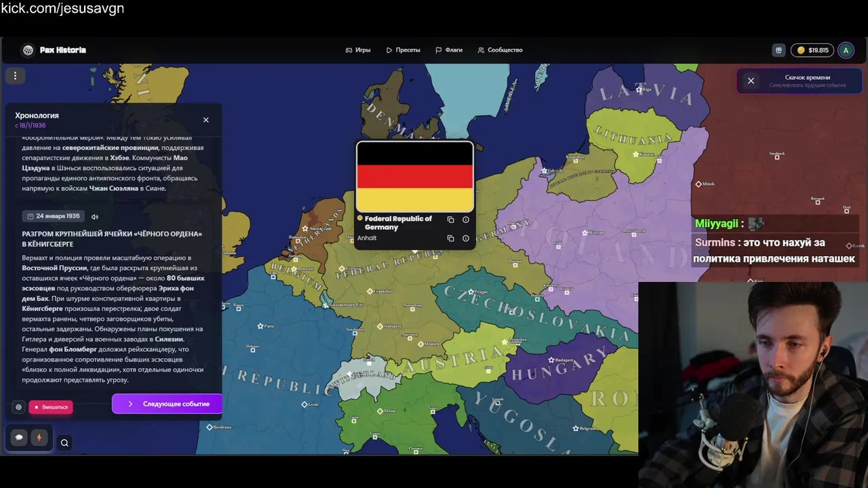The width and height of the screenshot is (868, 488).
Task: Click the lightning bolt actions icon
Action: tap(39, 438)
